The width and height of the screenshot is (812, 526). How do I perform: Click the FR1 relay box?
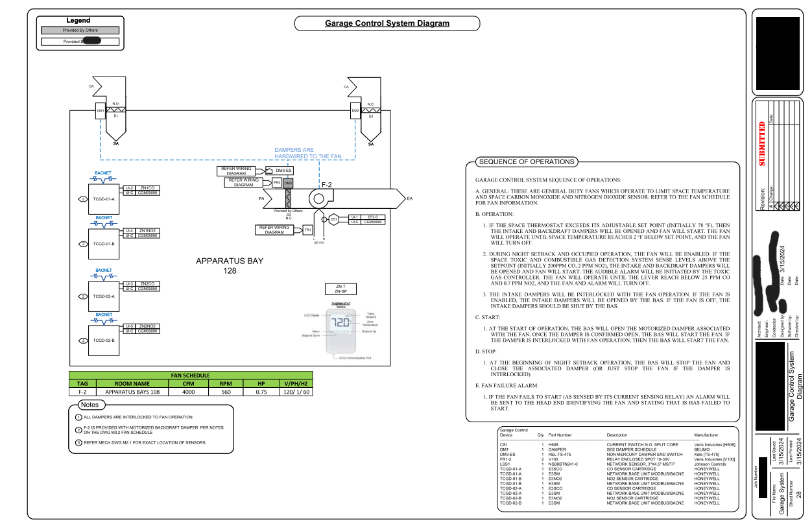pos(307,230)
